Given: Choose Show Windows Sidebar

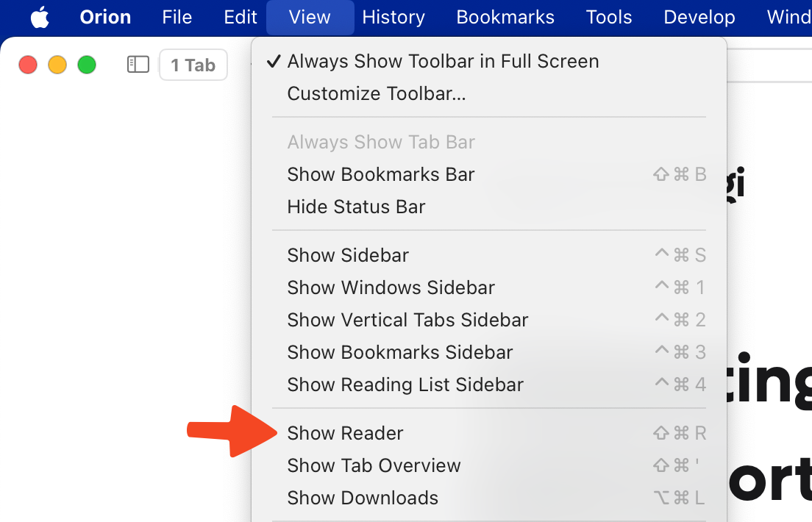Looking at the screenshot, I should 489,287.
